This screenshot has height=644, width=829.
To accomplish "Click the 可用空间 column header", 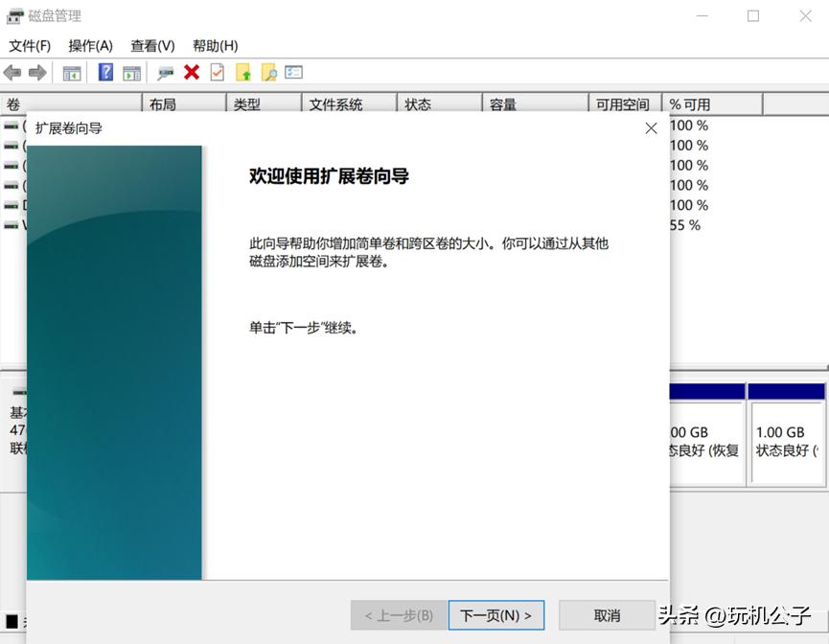I will [628, 103].
